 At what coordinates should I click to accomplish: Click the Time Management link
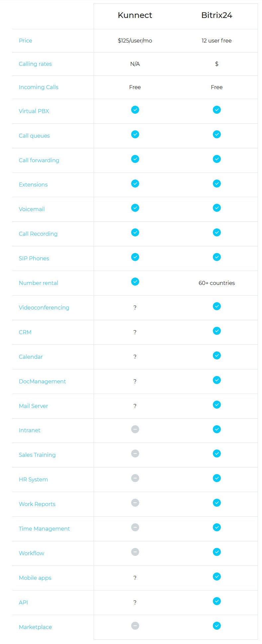click(44, 529)
